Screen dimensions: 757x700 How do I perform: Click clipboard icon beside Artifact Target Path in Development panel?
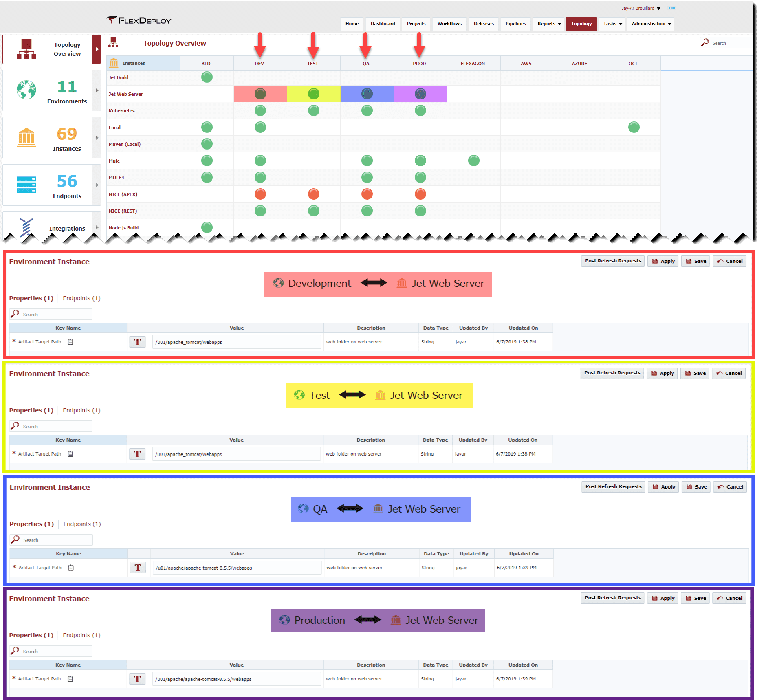[70, 342]
